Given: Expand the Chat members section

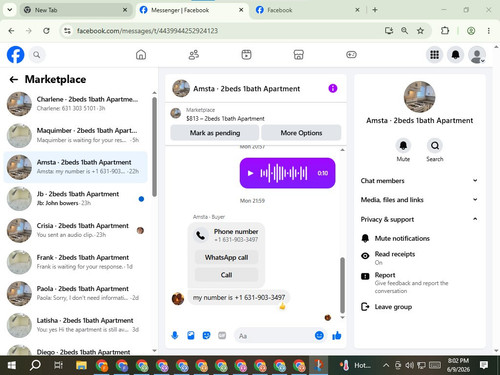Looking at the screenshot, I should (419, 181).
